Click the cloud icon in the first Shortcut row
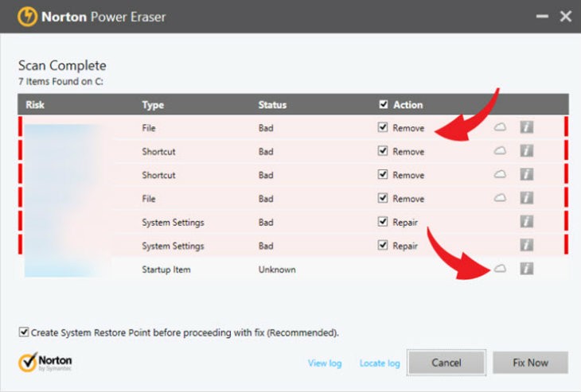The width and height of the screenshot is (581, 392). click(x=500, y=150)
